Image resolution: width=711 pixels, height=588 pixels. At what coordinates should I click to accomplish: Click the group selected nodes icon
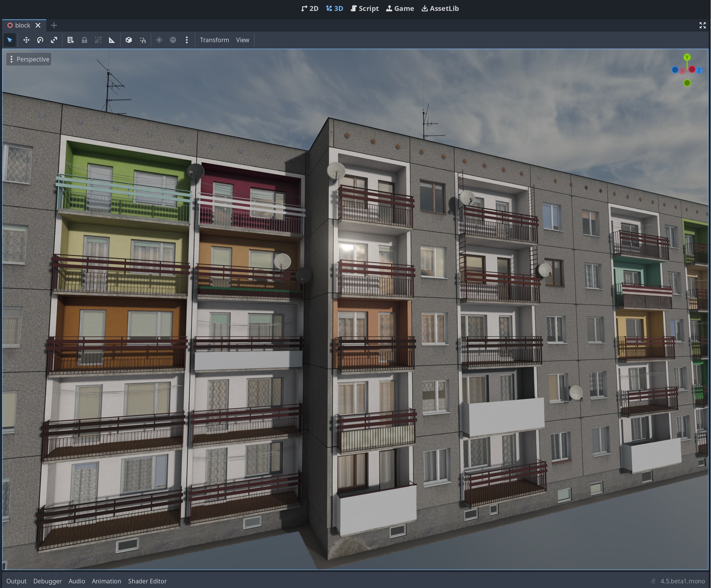tap(98, 40)
